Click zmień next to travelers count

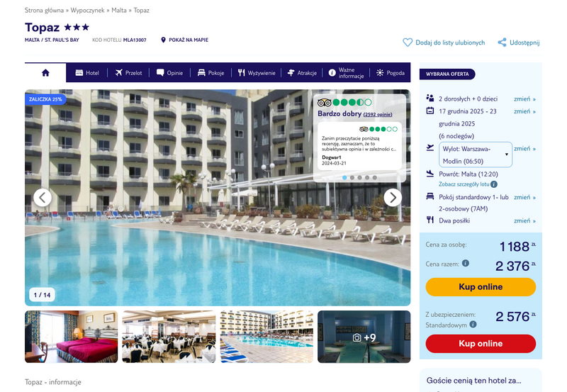pos(524,99)
